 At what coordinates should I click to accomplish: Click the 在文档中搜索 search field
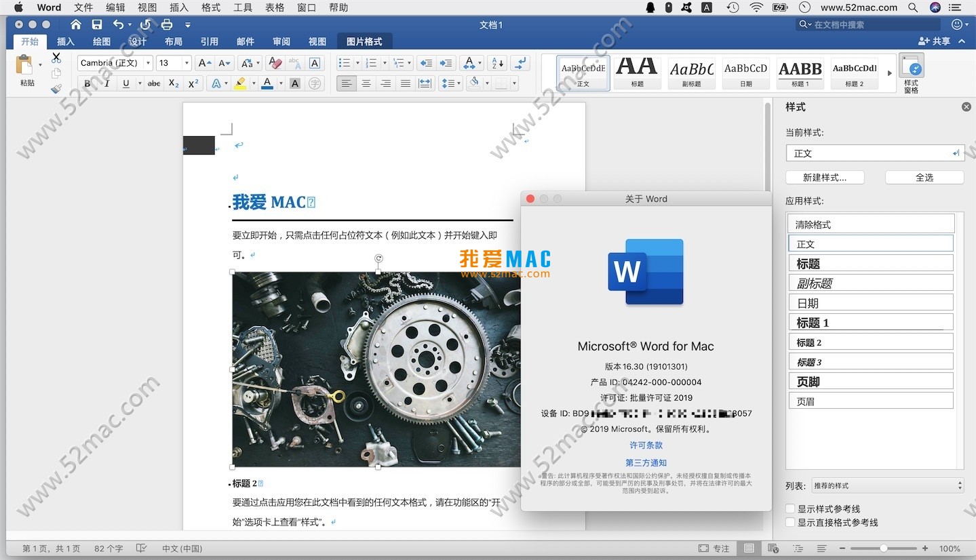pyautogui.click(x=867, y=24)
